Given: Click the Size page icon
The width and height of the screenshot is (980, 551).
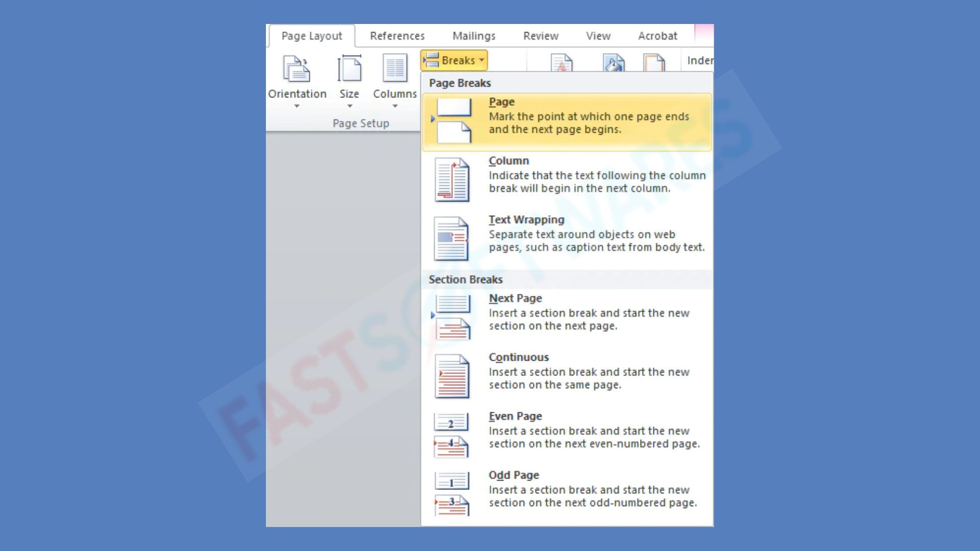Looking at the screenshot, I should 350,68.
